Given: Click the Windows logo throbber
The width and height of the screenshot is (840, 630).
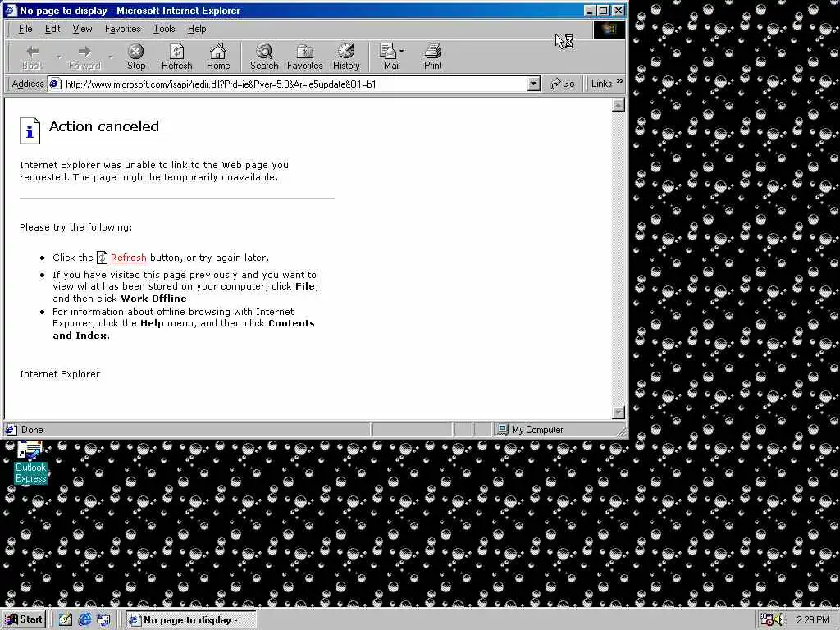Looking at the screenshot, I should (x=609, y=29).
